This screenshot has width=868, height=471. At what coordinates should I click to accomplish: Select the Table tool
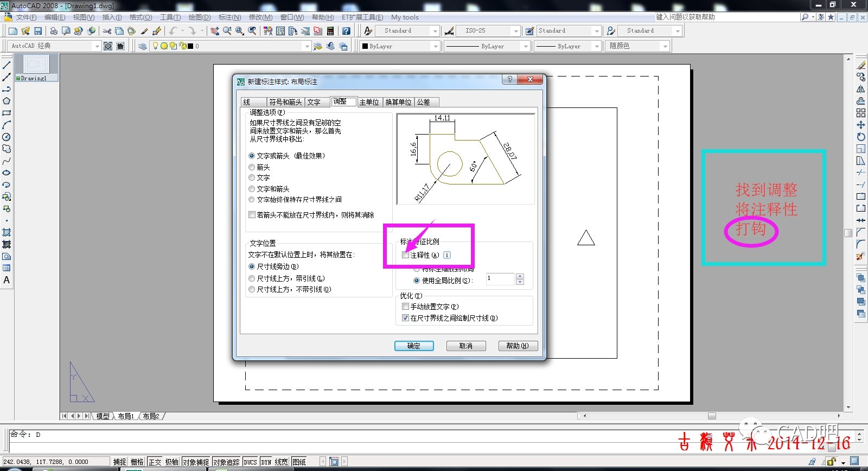coord(7,268)
